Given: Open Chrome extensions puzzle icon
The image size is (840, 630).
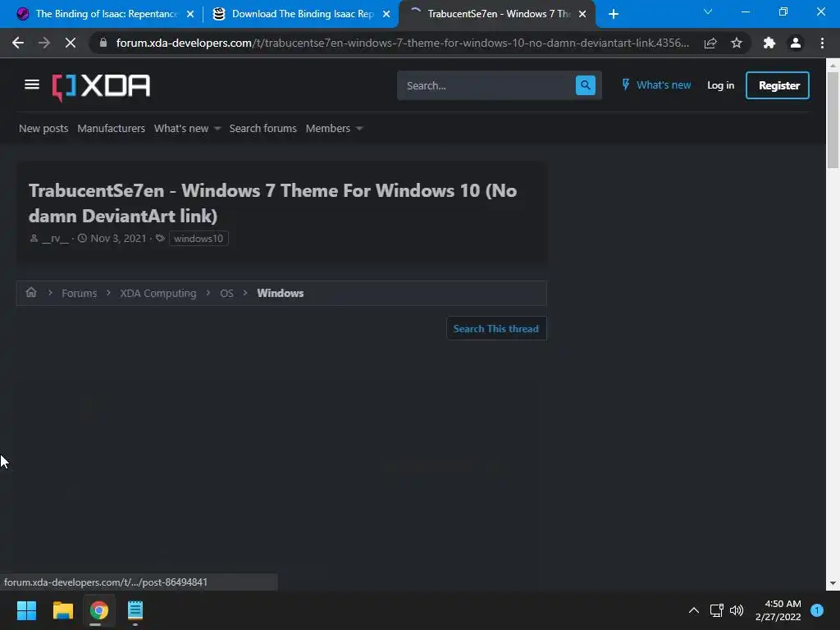Looking at the screenshot, I should point(769,43).
